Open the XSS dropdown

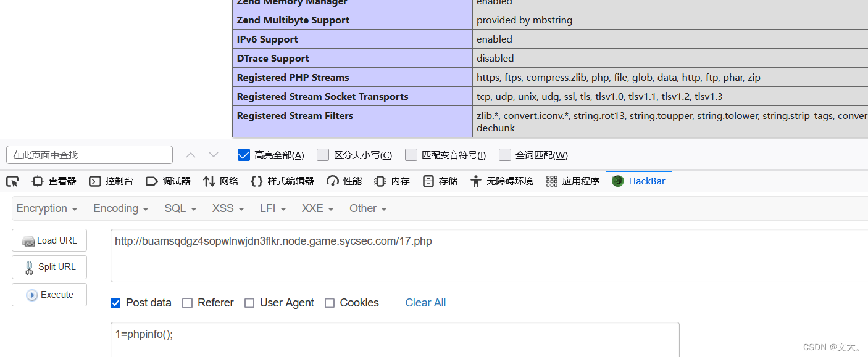pos(227,208)
